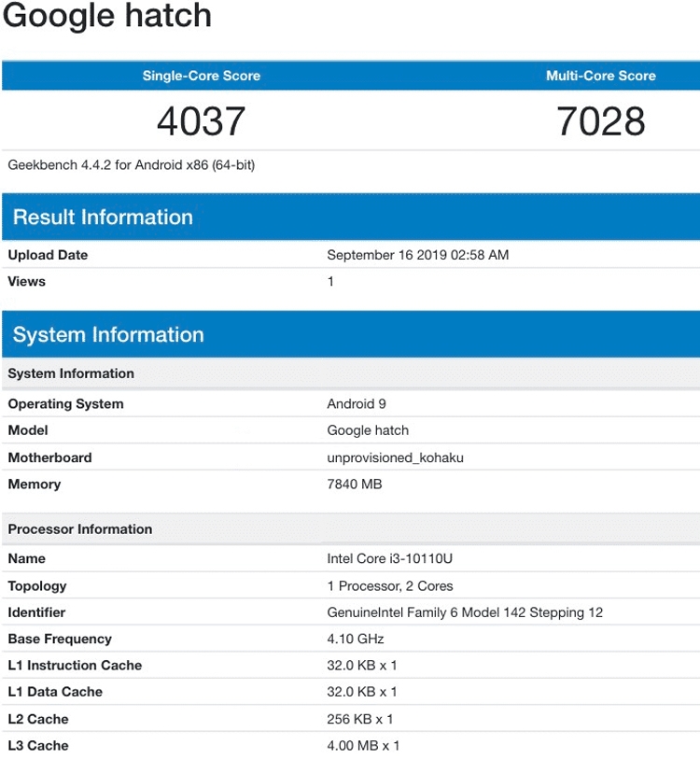
Task: Click the Topology label
Action: [37, 586]
